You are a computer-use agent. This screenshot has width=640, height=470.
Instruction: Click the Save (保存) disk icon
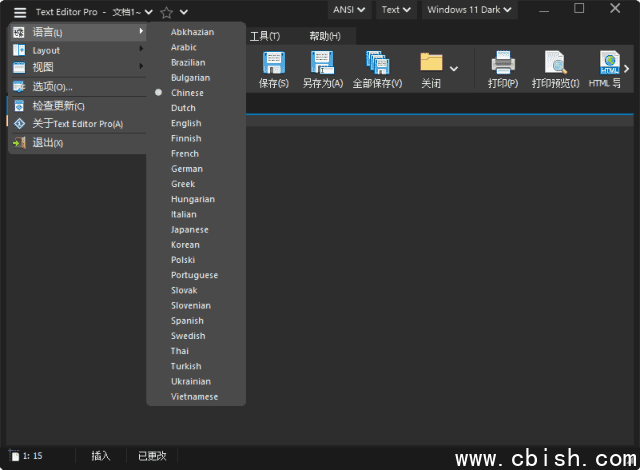coord(273,63)
